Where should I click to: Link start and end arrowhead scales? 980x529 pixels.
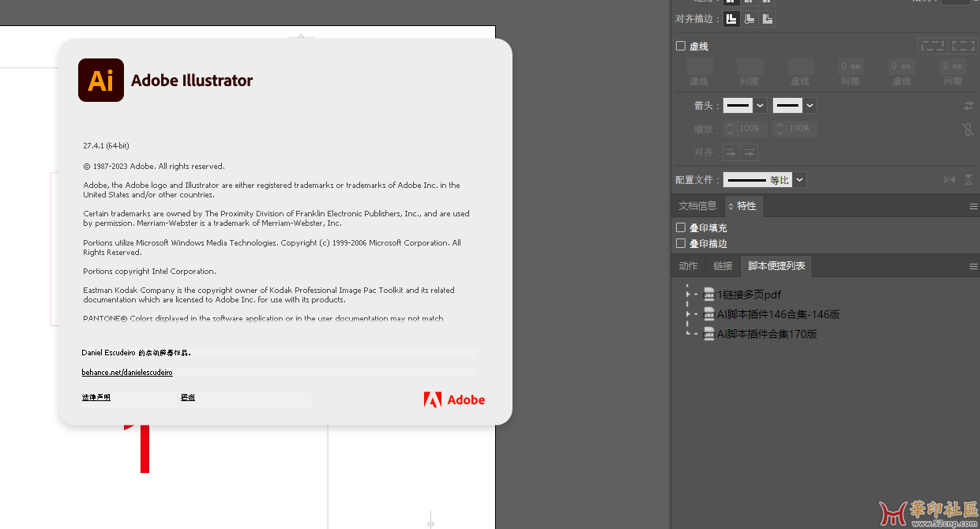pos(969,129)
